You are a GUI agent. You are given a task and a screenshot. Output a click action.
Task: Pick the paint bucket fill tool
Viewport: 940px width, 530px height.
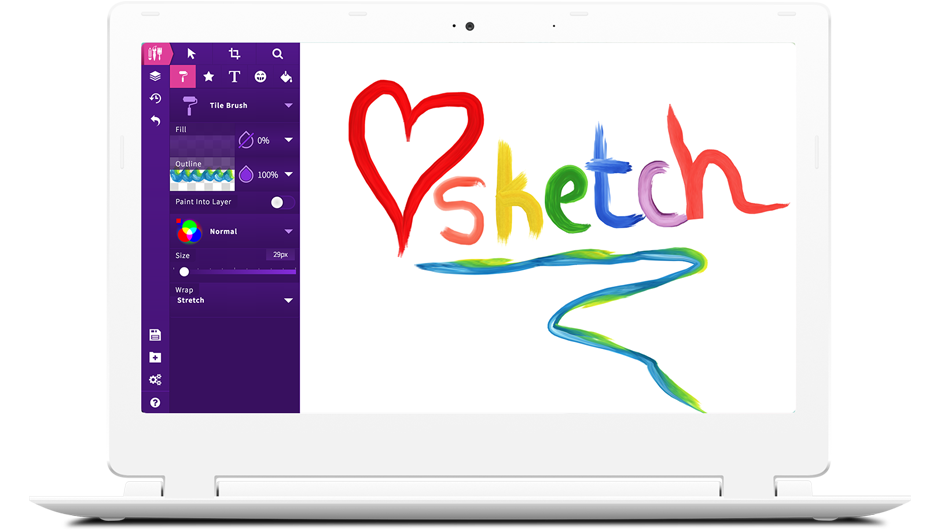point(286,76)
